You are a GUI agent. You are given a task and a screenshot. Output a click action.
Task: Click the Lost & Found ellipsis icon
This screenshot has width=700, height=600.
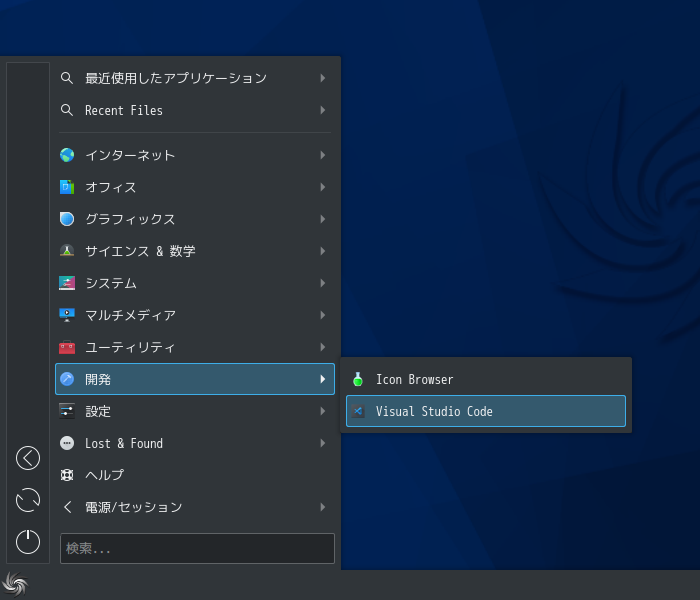[67, 443]
